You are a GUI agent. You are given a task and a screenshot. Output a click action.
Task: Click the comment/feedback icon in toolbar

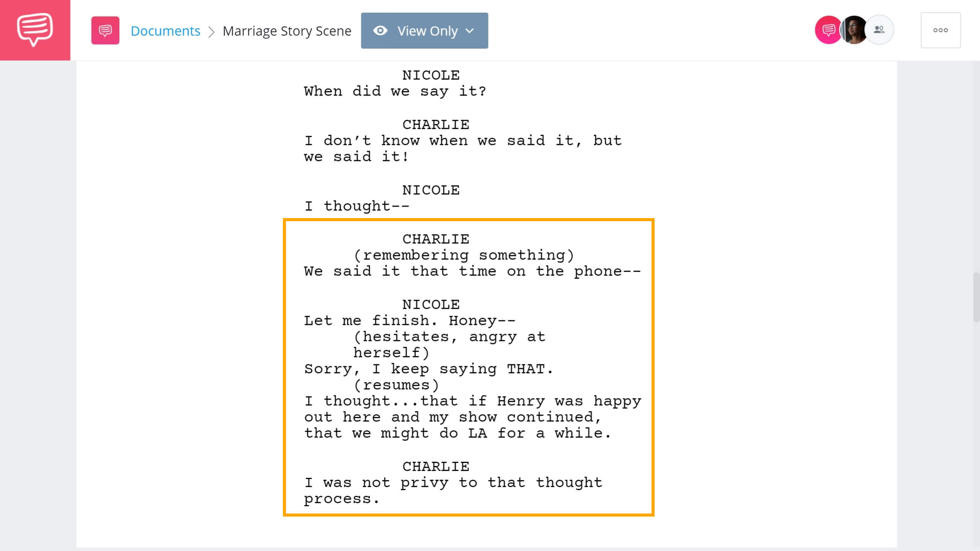[x=105, y=31]
